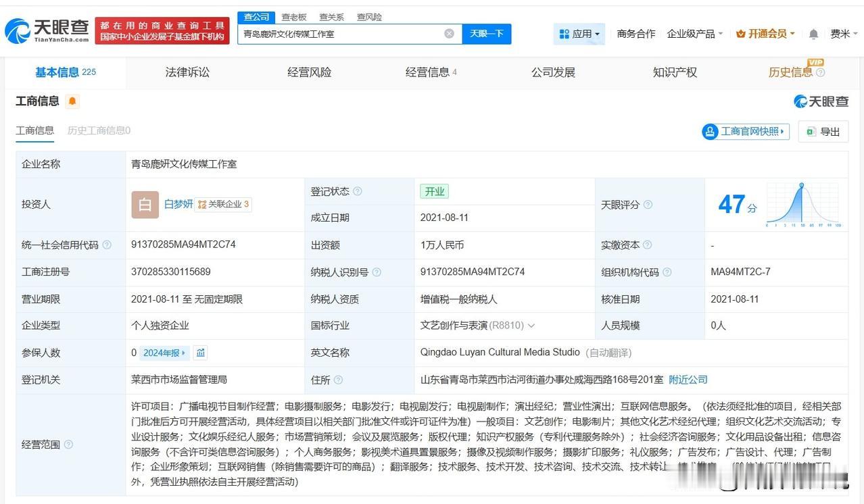This screenshot has width=864, height=504.
Task: Click the help icon next to 统一社会信用代码
Action: click(x=107, y=245)
